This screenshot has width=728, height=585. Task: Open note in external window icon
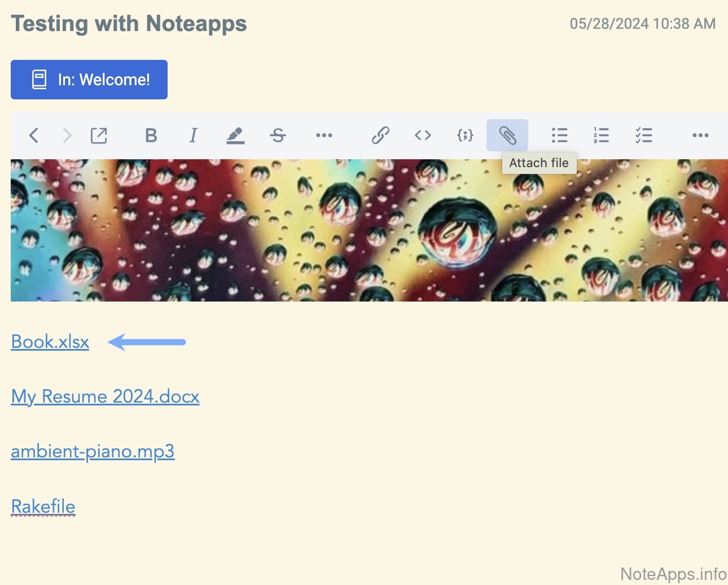(x=99, y=136)
